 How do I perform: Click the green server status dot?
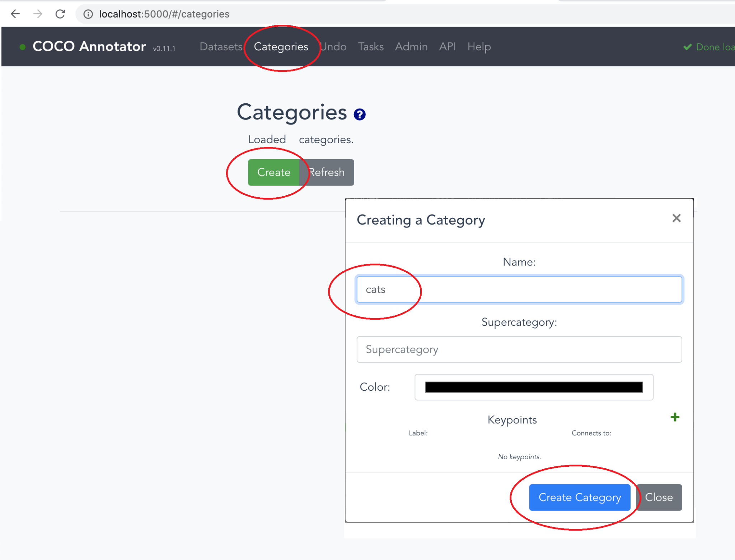pos(23,47)
